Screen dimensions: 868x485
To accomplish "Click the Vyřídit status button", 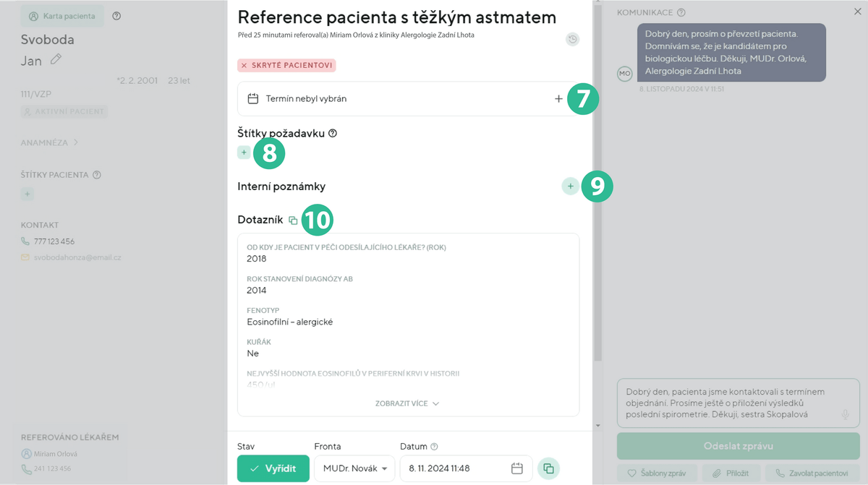I will (x=273, y=468).
